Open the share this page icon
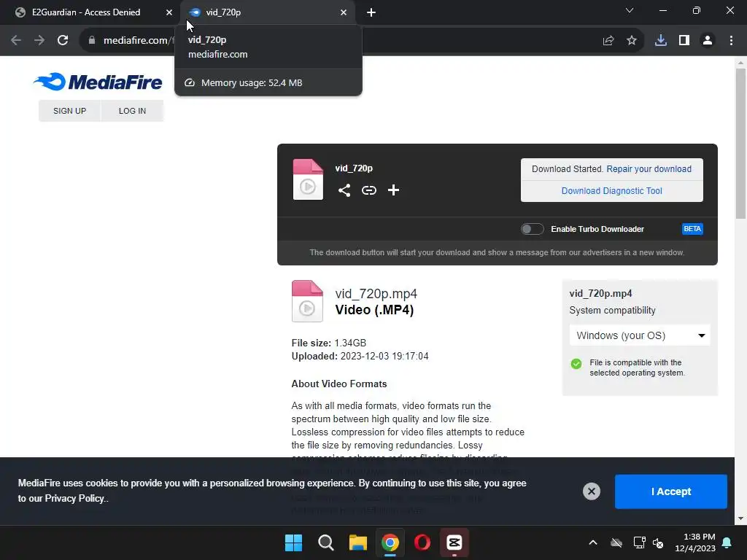The height and width of the screenshot is (560, 747). [x=608, y=41]
